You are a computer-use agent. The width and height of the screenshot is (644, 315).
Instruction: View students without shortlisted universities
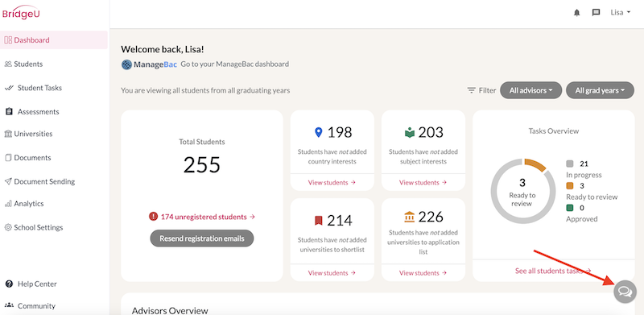point(332,273)
